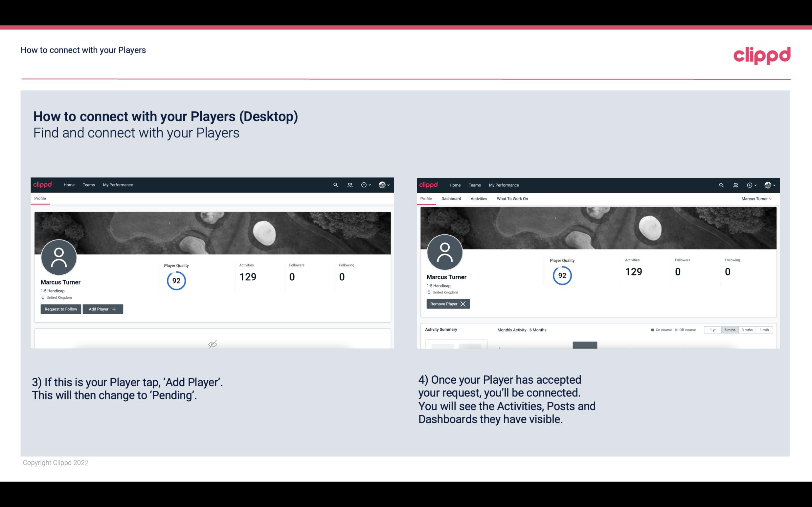Select the 'Profile' tab in left panel
The image size is (812, 507).
point(40,198)
